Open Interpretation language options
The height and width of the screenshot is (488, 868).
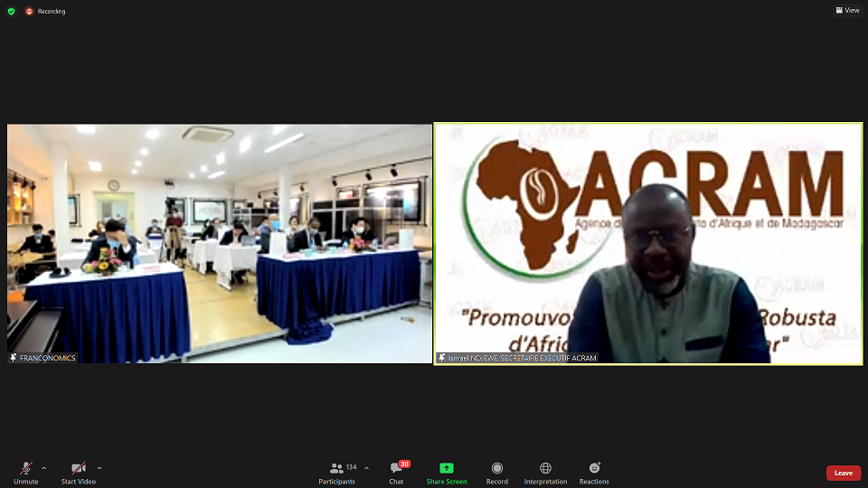[x=546, y=473]
